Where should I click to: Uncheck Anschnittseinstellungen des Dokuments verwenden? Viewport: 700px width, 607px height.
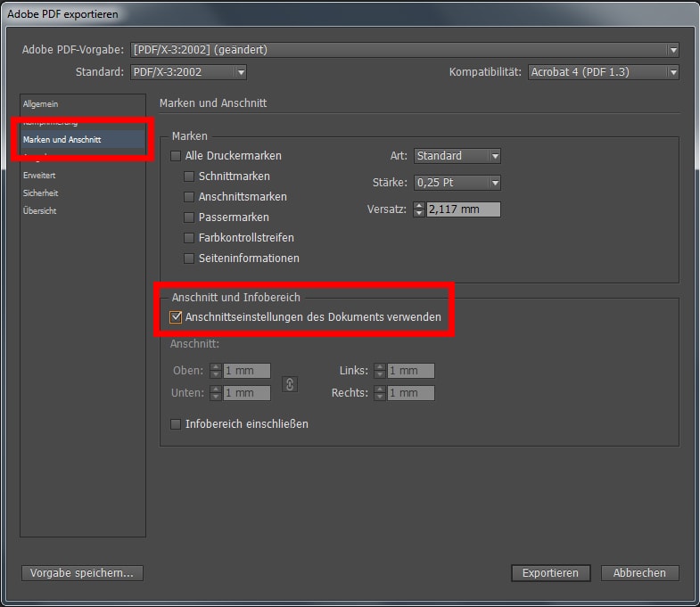[177, 317]
